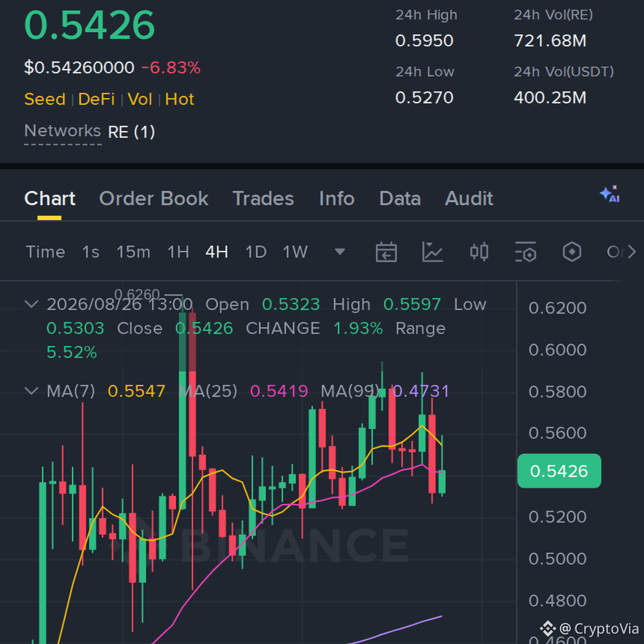Image resolution: width=644 pixels, height=644 pixels.
Task: Select the 1H interval
Action: tap(178, 252)
